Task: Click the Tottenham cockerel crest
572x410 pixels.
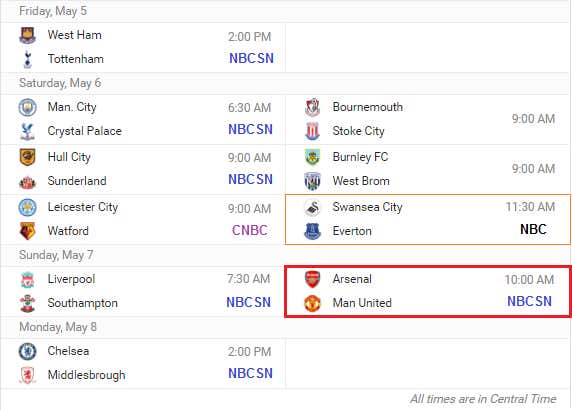Action: pos(27,59)
